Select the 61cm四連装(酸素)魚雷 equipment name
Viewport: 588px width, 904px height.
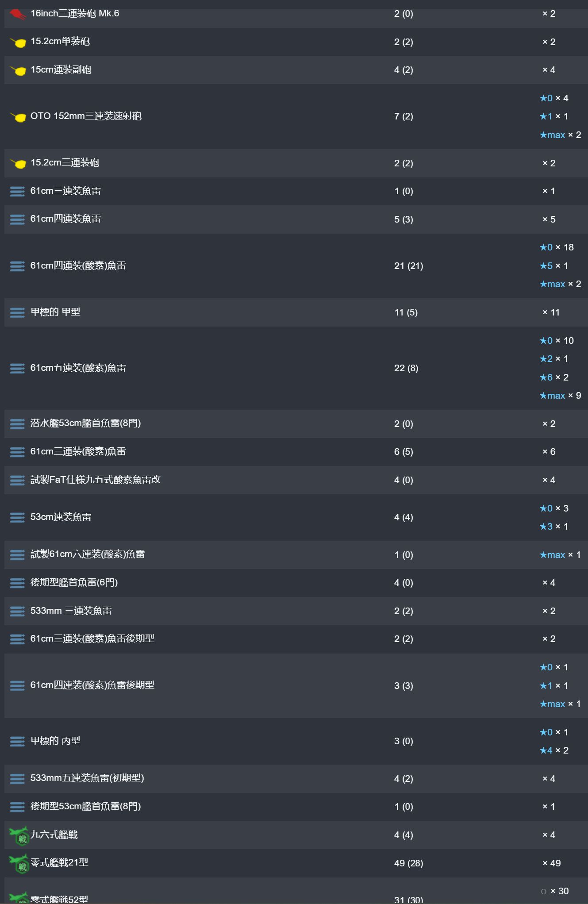click(x=78, y=265)
